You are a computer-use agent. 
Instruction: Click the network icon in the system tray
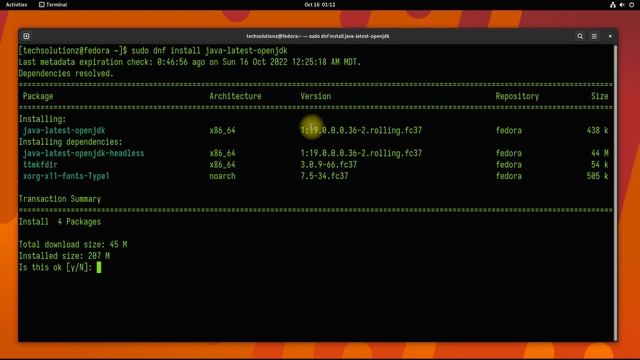(613, 4)
